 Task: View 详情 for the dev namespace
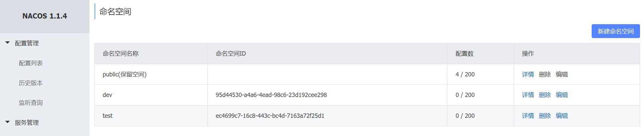(x=528, y=95)
